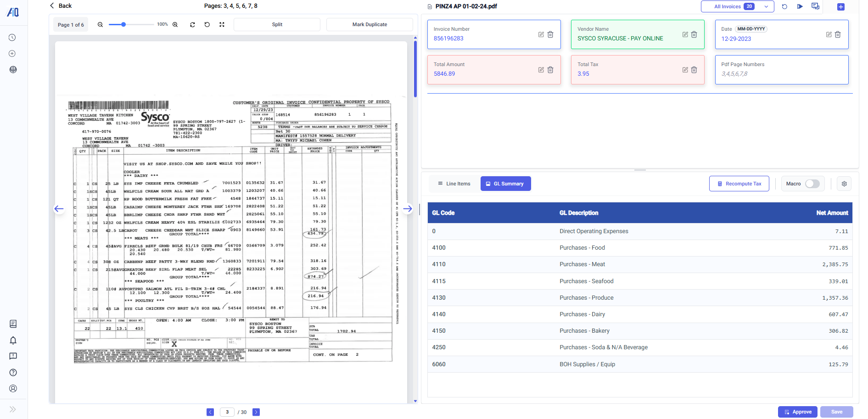Click the blue plus button at top right
The image size is (868, 419).
point(841,7)
